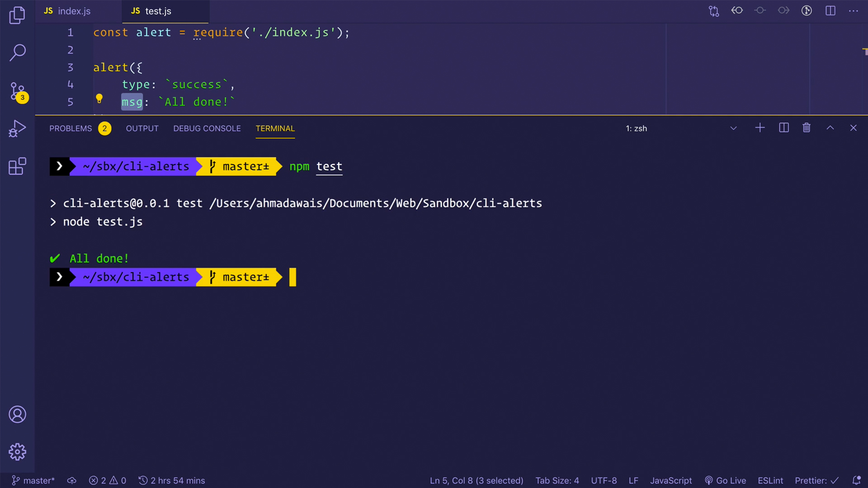Switch to the index.js tab
Image resolution: width=868 pixels, height=488 pixels.
click(78, 11)
